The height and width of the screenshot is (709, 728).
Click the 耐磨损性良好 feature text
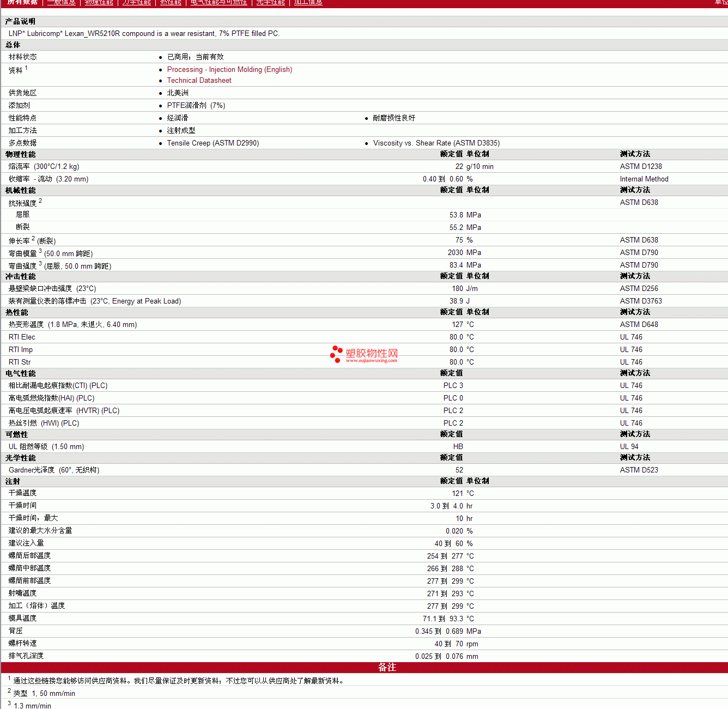tap(394, 118)
